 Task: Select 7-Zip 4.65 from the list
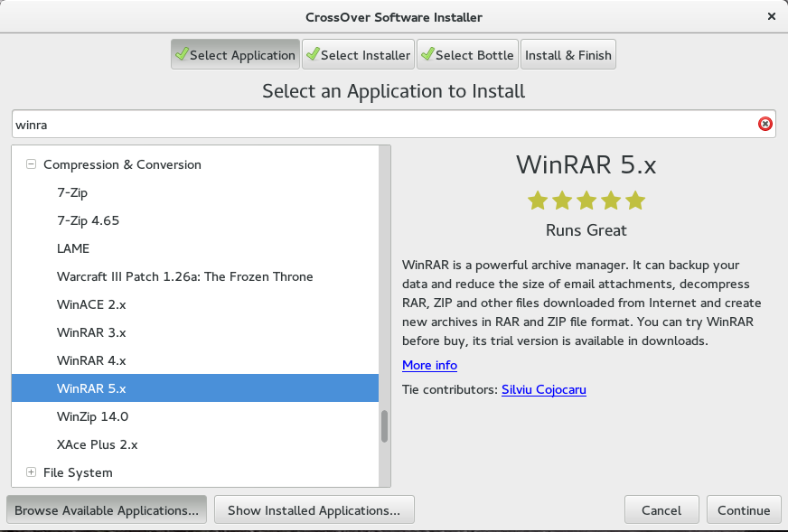(195, 220)
